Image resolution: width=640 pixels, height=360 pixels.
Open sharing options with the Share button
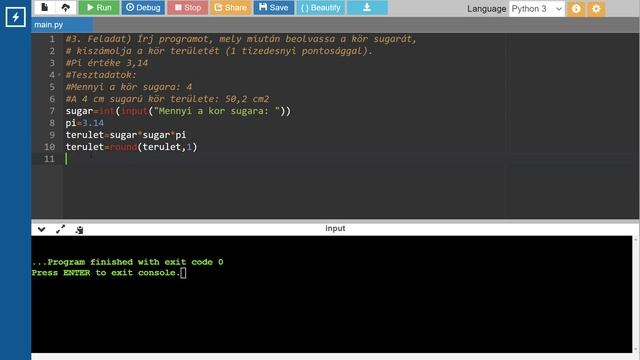click(x=231, y=8)
